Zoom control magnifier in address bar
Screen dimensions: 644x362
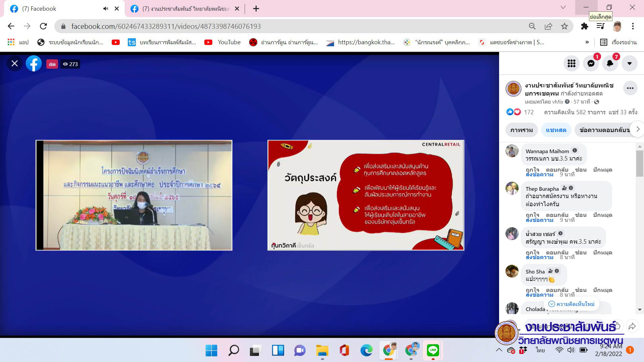[x=532, y=26]
